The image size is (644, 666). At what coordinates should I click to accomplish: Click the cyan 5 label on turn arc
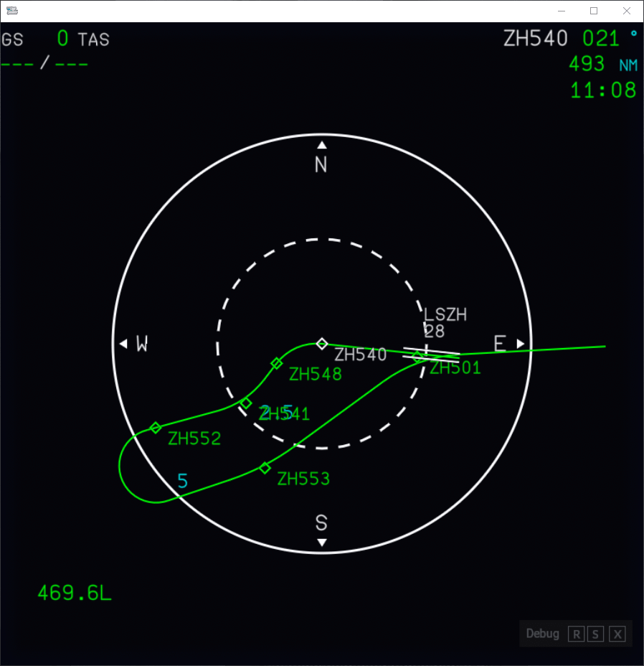point(182,481)
